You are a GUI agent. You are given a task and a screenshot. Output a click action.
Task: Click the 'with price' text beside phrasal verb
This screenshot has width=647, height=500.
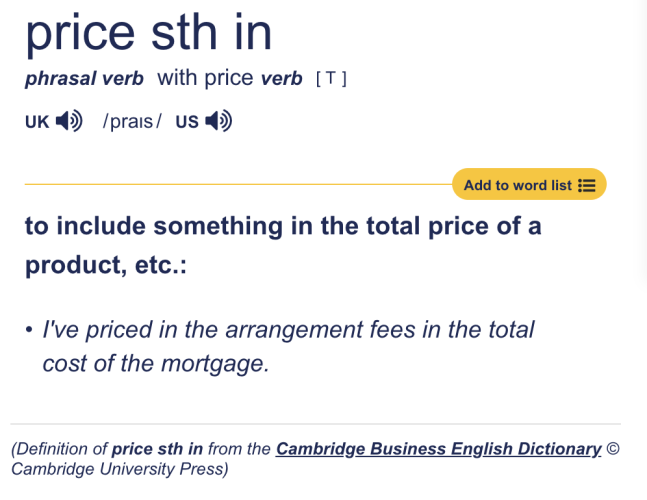[205, 78]
